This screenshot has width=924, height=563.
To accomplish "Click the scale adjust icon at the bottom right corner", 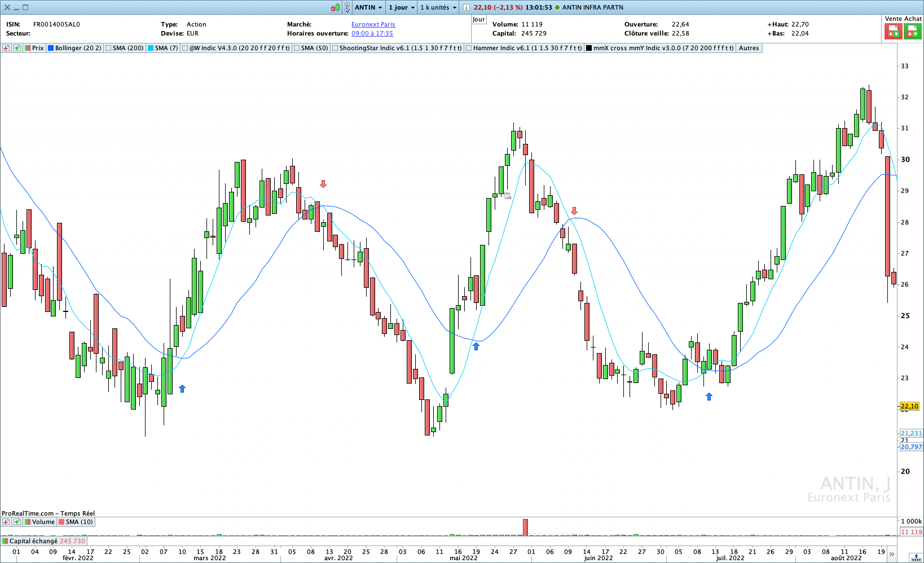I will pyautogui.click(x=915, y=557).
